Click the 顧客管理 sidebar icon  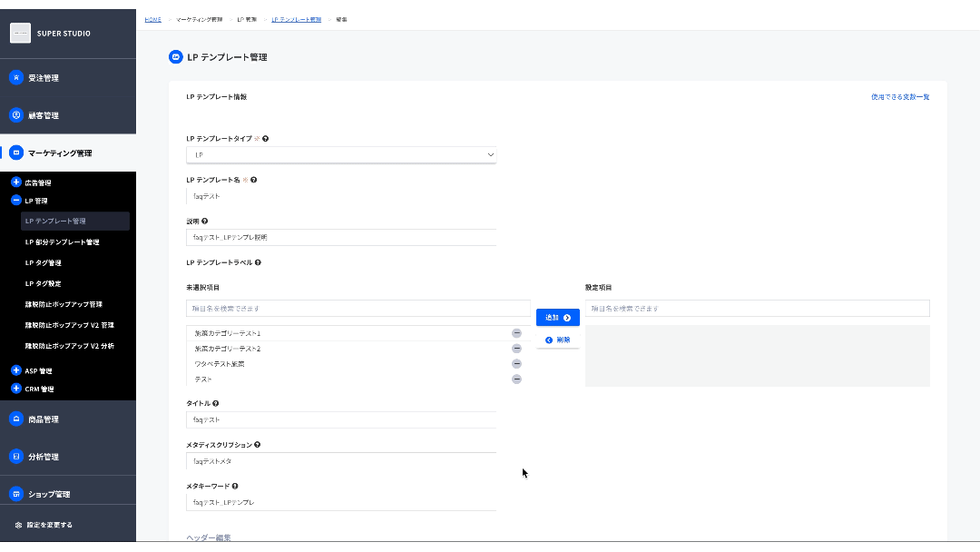tap(15, 115)
